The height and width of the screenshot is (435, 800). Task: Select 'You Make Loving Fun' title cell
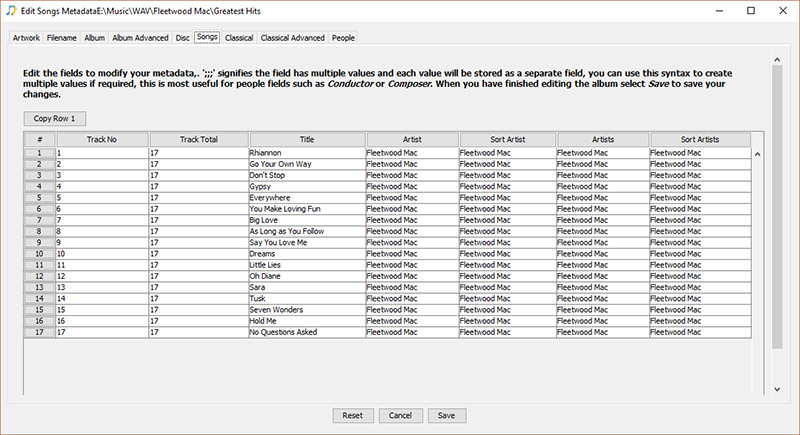point(307,209)
